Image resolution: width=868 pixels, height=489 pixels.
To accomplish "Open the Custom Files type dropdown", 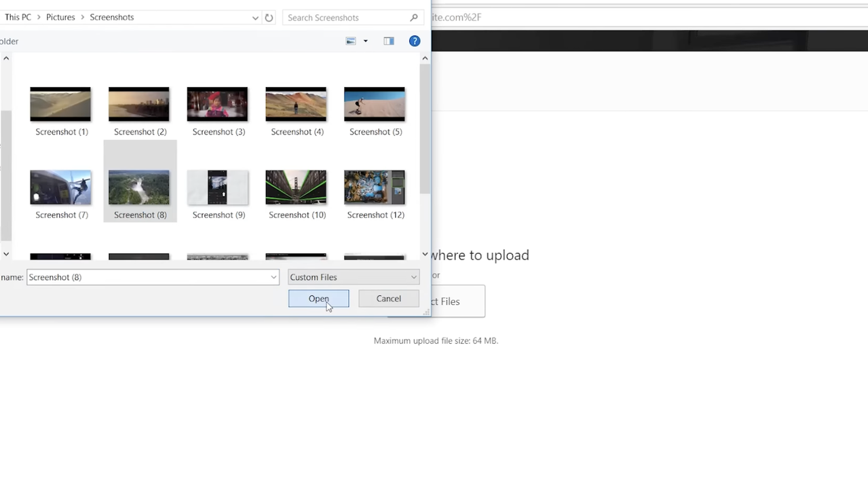I will coord(353,277).
